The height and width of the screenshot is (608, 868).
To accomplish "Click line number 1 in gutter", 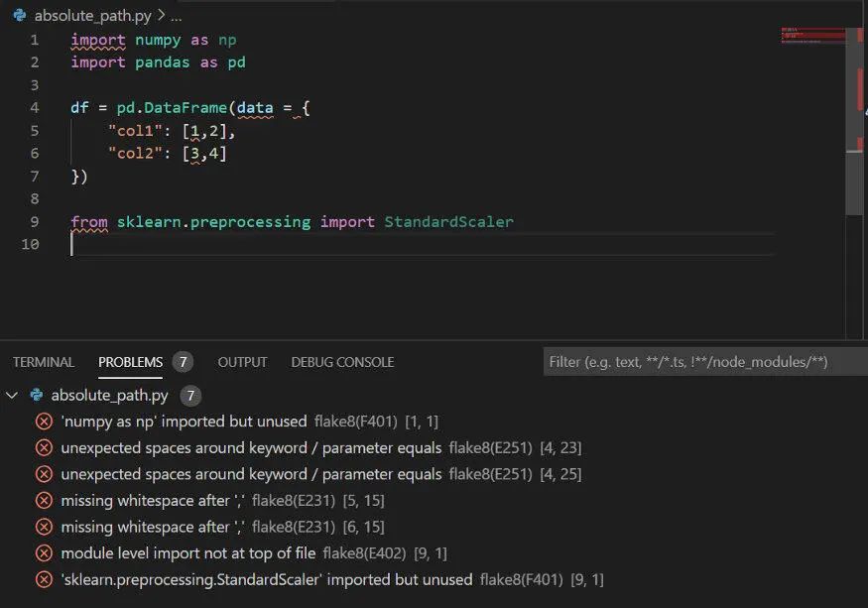I will pos(35,40).
